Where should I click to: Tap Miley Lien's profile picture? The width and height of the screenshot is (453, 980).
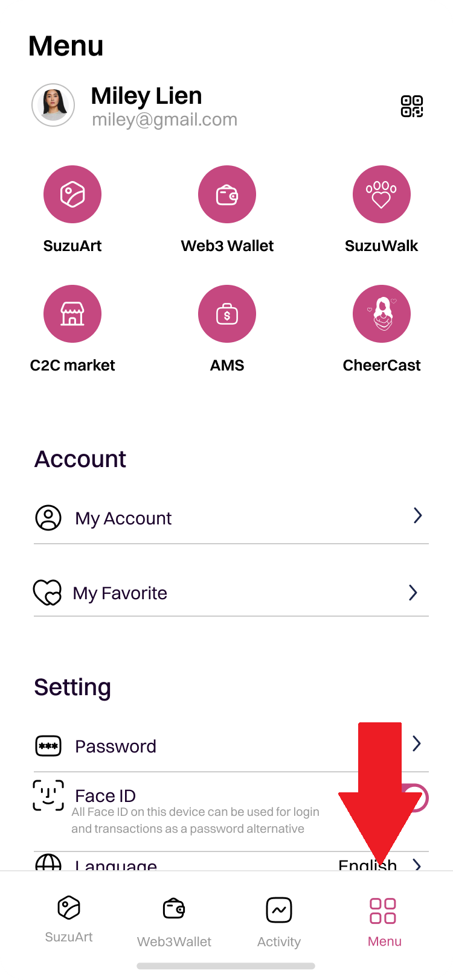53,105
